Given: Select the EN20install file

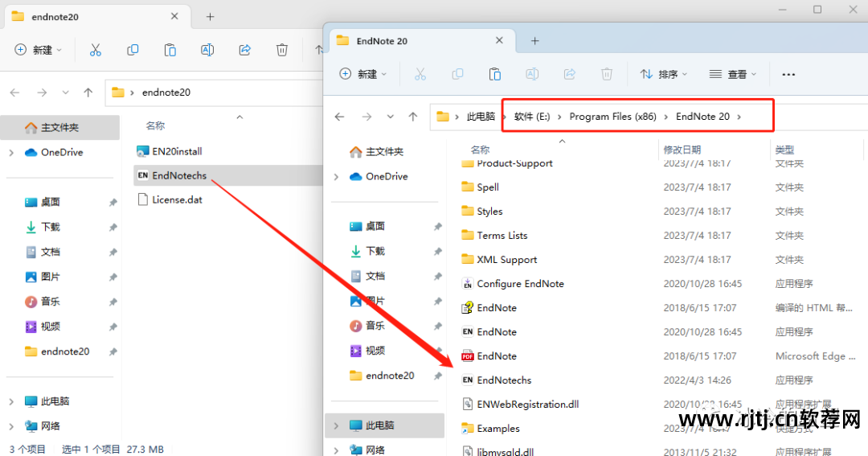Looking at the screenshot, I should tap(177, 151).
